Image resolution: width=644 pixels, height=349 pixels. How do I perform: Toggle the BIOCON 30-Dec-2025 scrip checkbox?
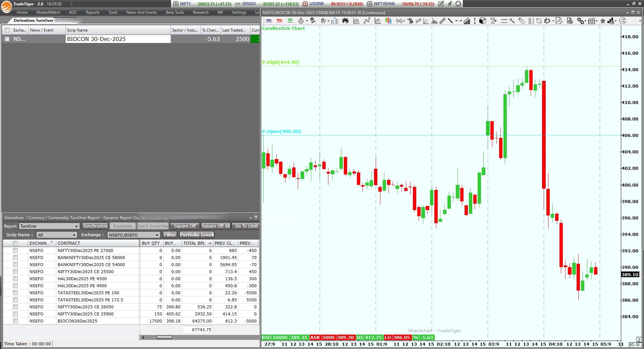[x=7, y=39]
